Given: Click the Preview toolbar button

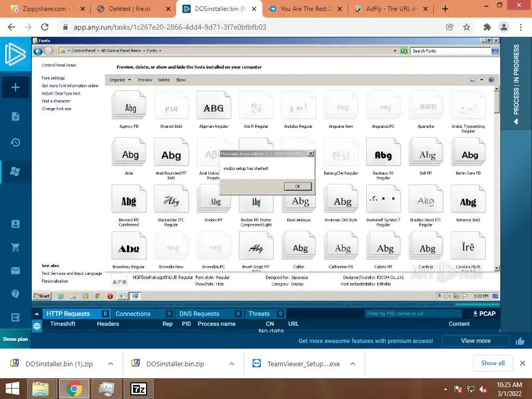Looking at the screenshot, I should pos(145,80).
